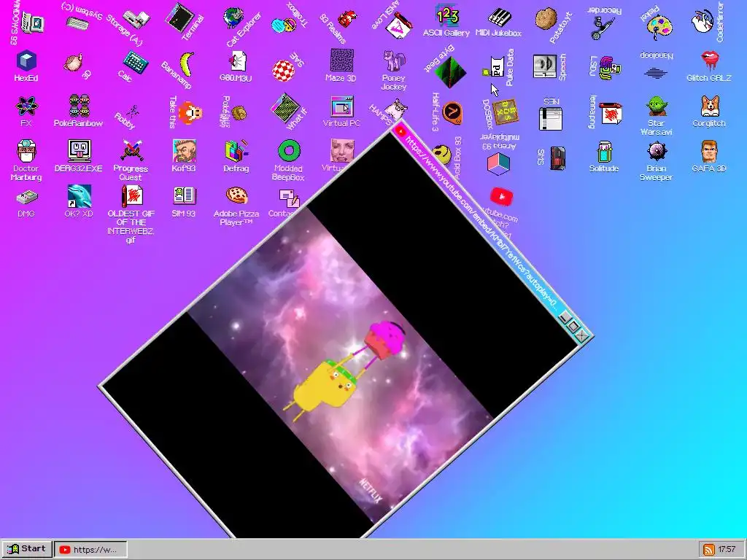Screen dimensions: 747x560
Task: Open the Defrag icon
Action: (x=237, y=151)
